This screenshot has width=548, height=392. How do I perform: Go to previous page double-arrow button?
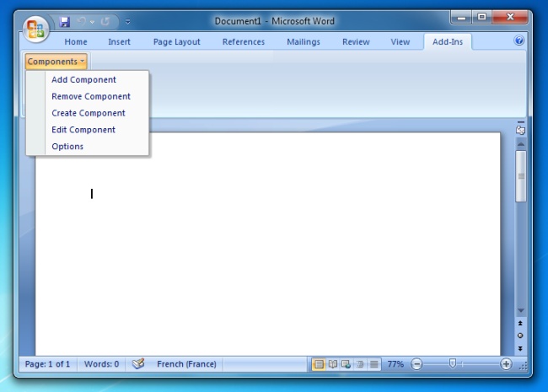520,323
